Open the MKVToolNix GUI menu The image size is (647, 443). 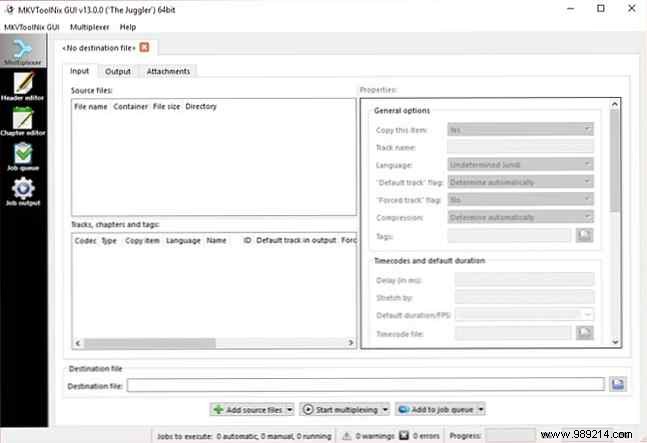(32, 27)
